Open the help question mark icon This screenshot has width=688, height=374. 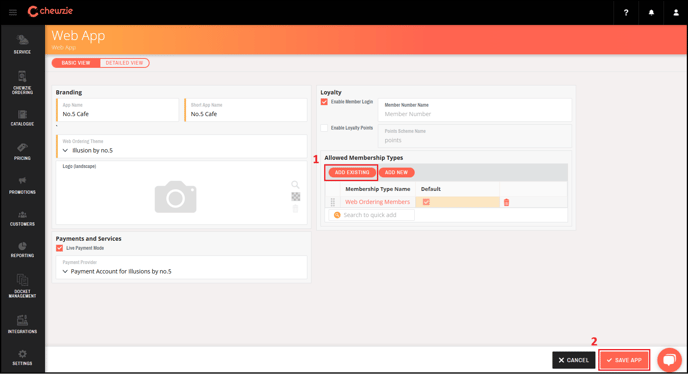[626, 12]
